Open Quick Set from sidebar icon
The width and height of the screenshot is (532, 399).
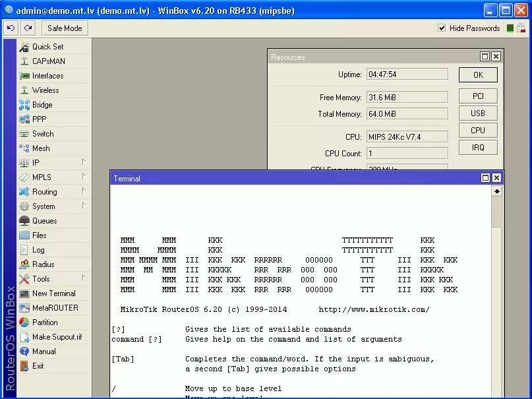(x=24, y=47)
